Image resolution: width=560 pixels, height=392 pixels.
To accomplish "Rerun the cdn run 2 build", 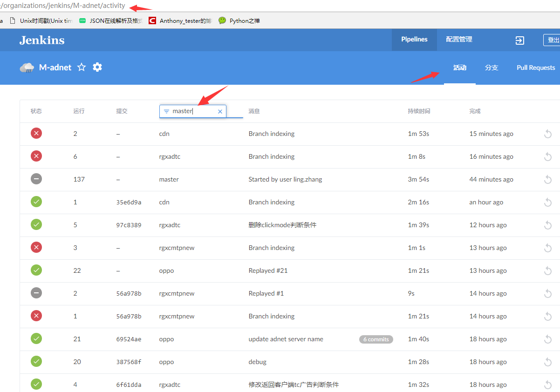I will [548, 134].
